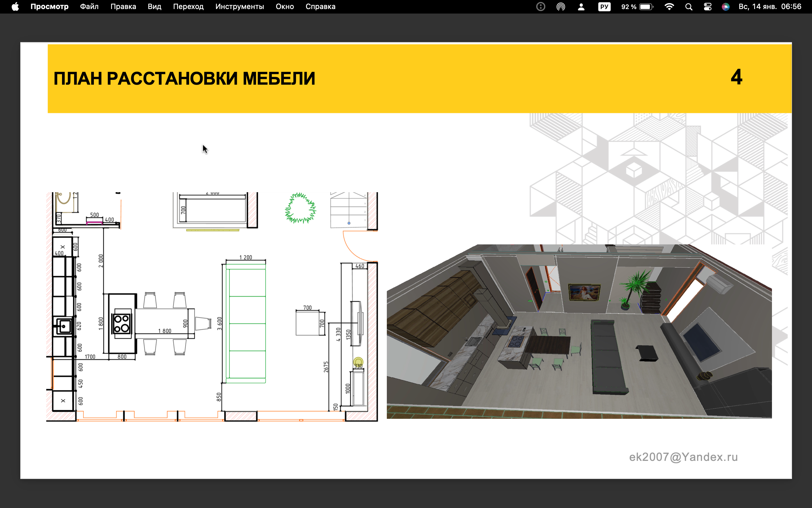The height and width of the screenshot is (508, 812).
Task: Click the user account icon in menu bar
Action: pos(581,7)
